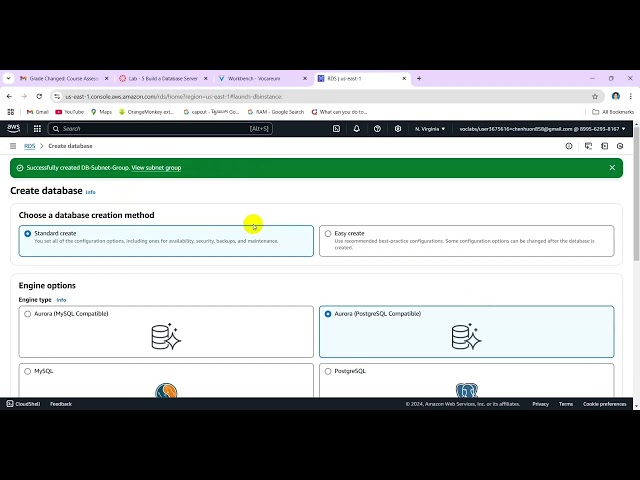640x480 pixels.
Task: Choose Aurora (MySQL Compatible) engine
Action: [x=27, y=314]
